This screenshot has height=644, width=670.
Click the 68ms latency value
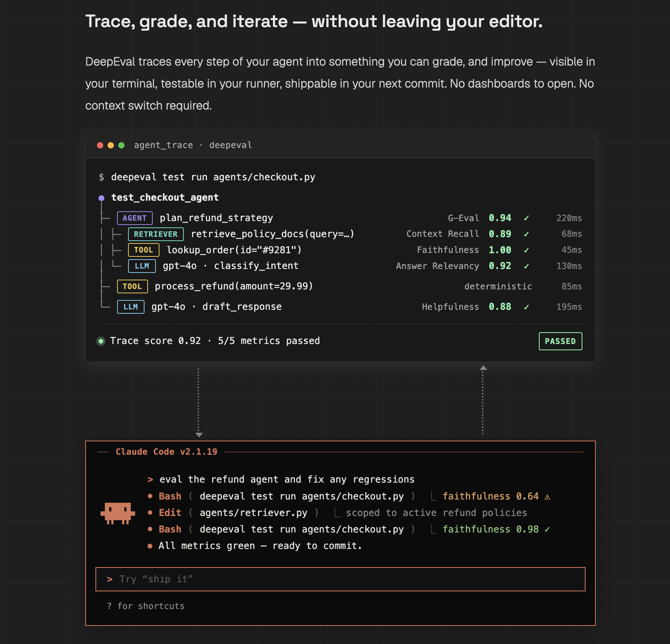[572, 234]
